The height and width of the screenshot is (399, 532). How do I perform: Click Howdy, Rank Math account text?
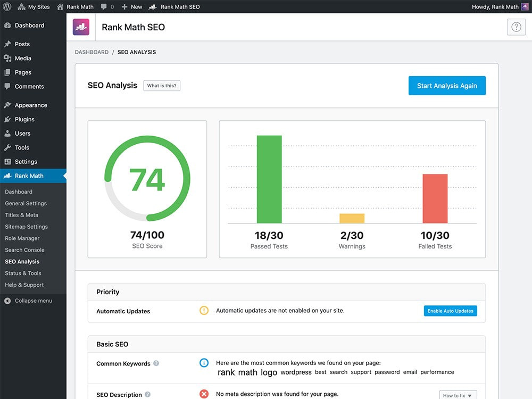(495, 7)
